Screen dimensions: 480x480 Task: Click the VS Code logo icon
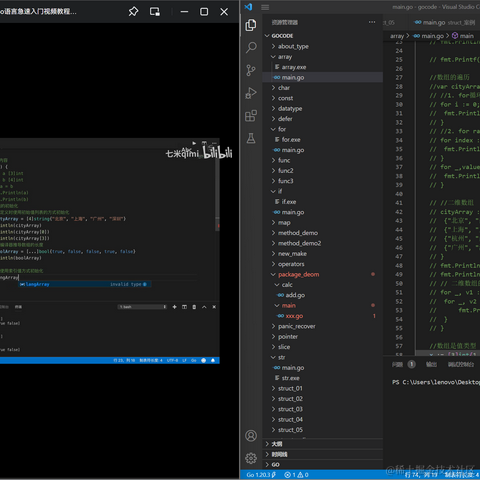248,7
